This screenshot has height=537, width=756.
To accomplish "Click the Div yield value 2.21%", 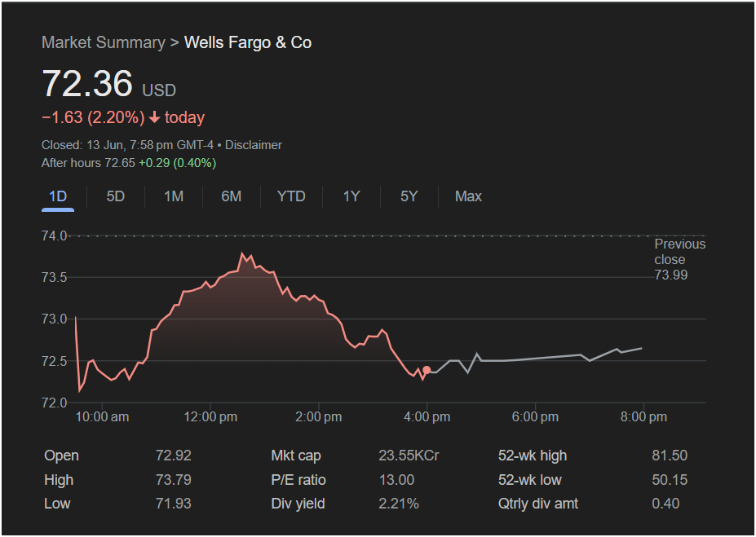I will click(399, 504).
